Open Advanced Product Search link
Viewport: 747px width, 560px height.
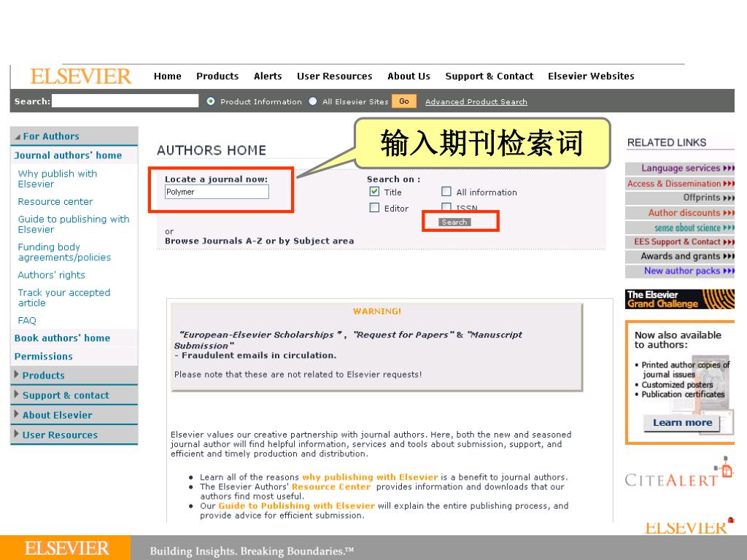(x=476, y=101)
